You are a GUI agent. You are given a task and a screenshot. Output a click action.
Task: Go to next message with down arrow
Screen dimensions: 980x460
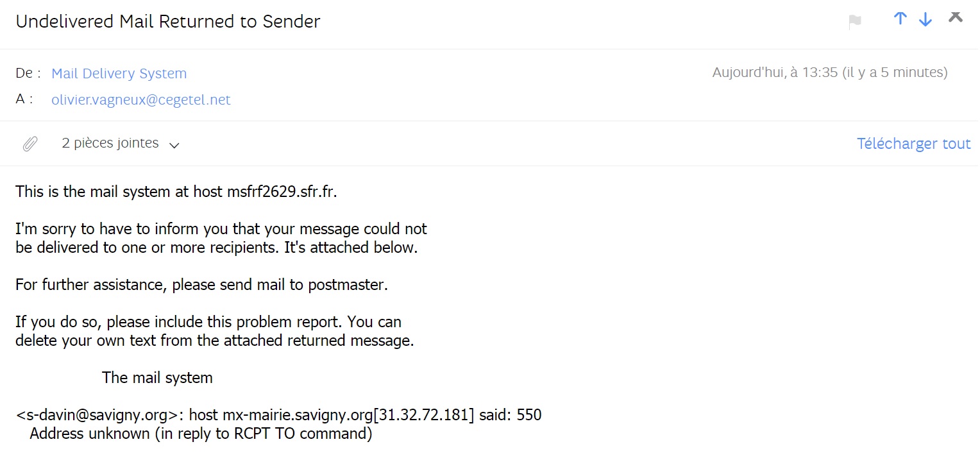925,20
